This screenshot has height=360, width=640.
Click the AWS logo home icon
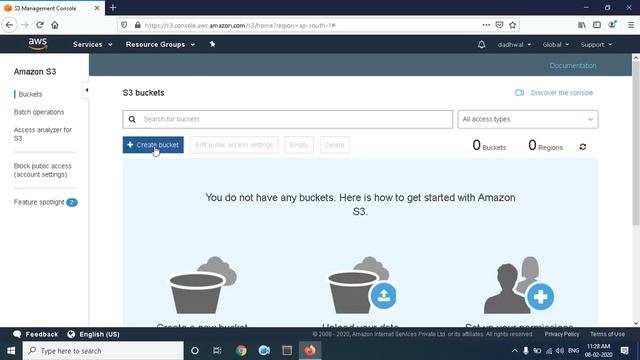(38, 44)
